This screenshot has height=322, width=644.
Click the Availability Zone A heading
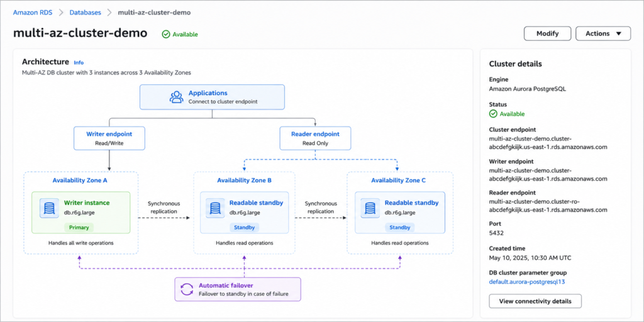coord(81,180)
